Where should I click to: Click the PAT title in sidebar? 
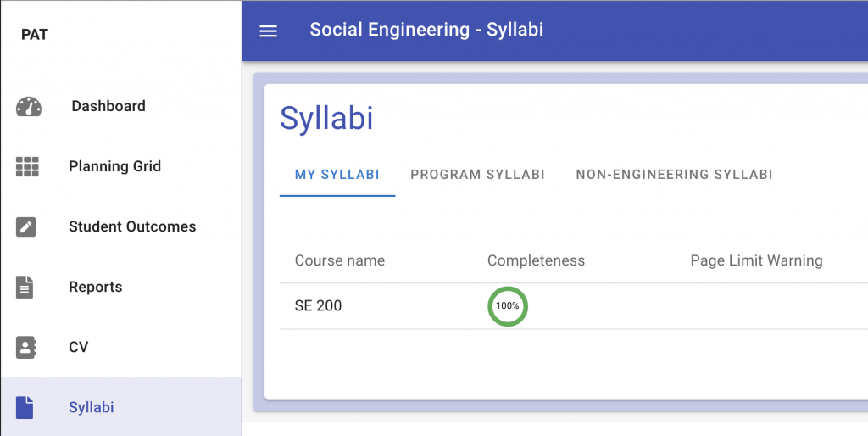(x=35, y=36)
